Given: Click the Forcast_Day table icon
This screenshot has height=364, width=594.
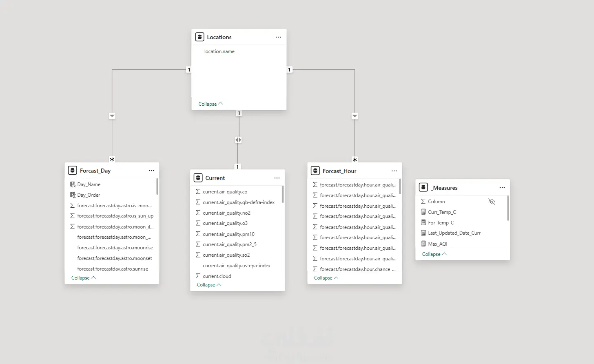Looking at the screenshot, I should [x=73, y=171].
